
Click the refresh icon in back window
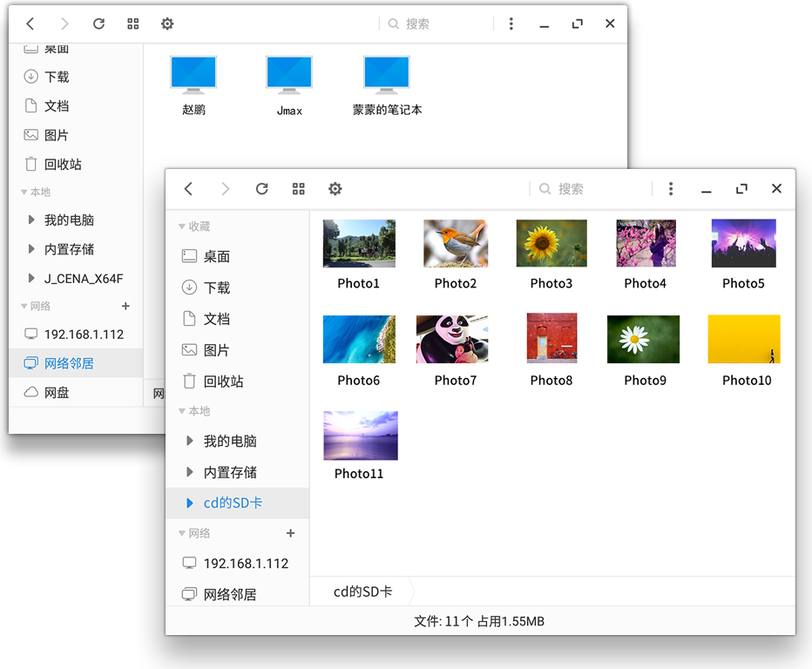[x=98, y=24]
